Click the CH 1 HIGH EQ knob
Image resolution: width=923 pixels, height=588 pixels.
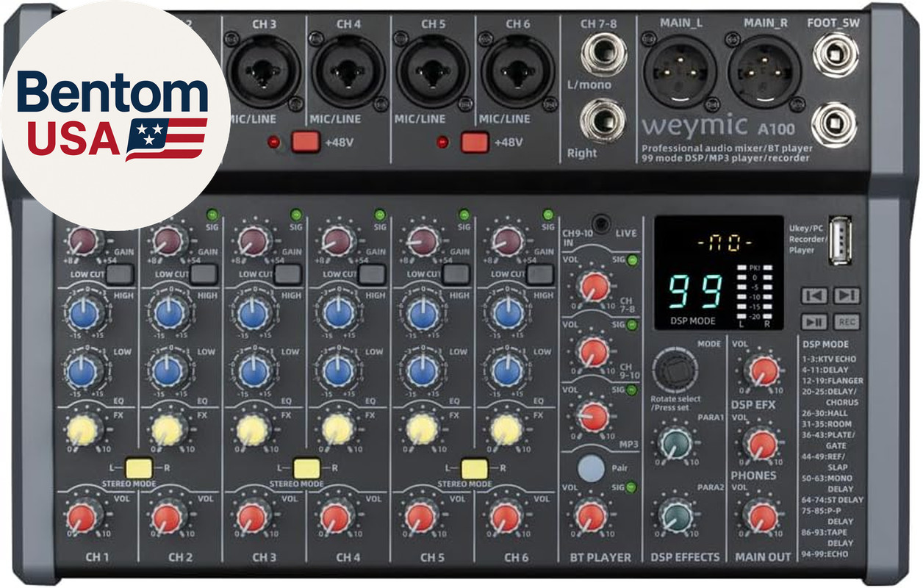(83, 315)
